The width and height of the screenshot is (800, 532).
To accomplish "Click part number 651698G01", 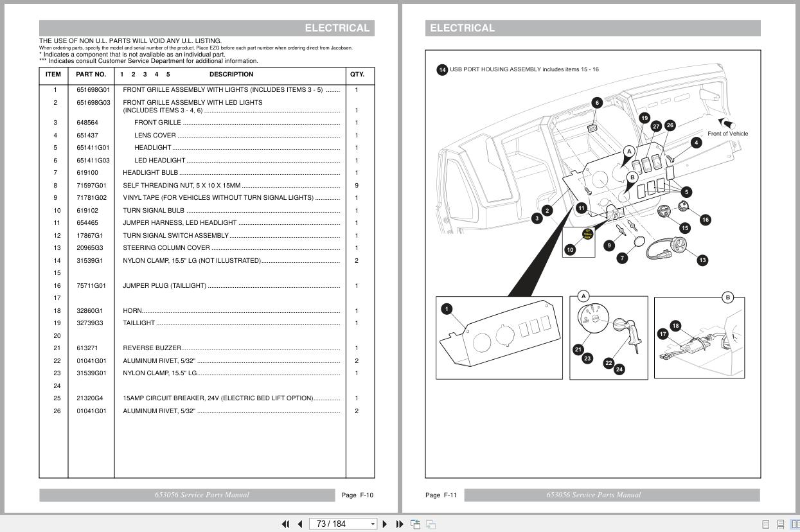I will 93,90.
